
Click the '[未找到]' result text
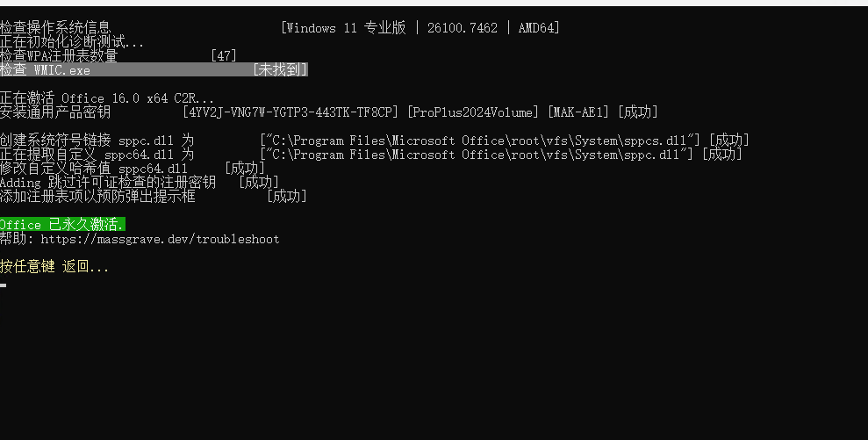280,70
